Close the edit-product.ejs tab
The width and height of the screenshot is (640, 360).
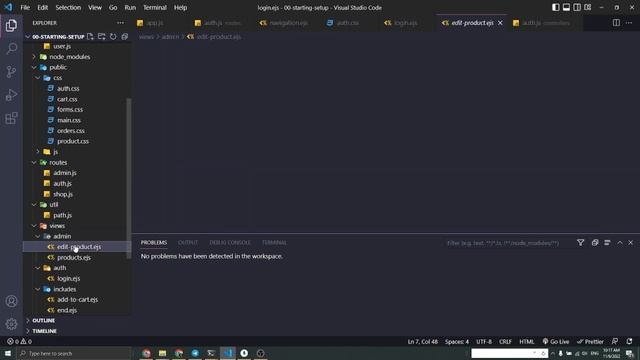[x=500, y=23]
